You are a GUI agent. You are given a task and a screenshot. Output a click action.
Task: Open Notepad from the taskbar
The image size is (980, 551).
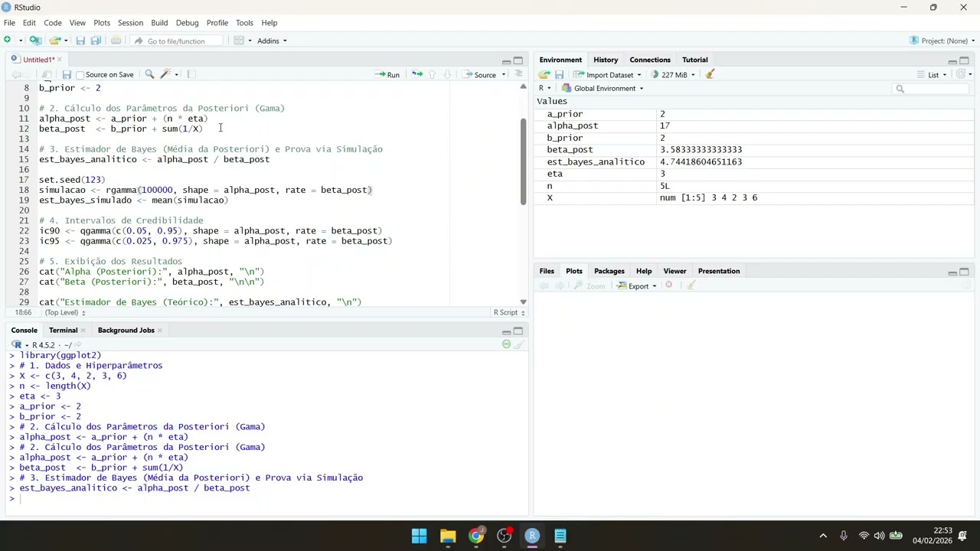pos(560,536)
